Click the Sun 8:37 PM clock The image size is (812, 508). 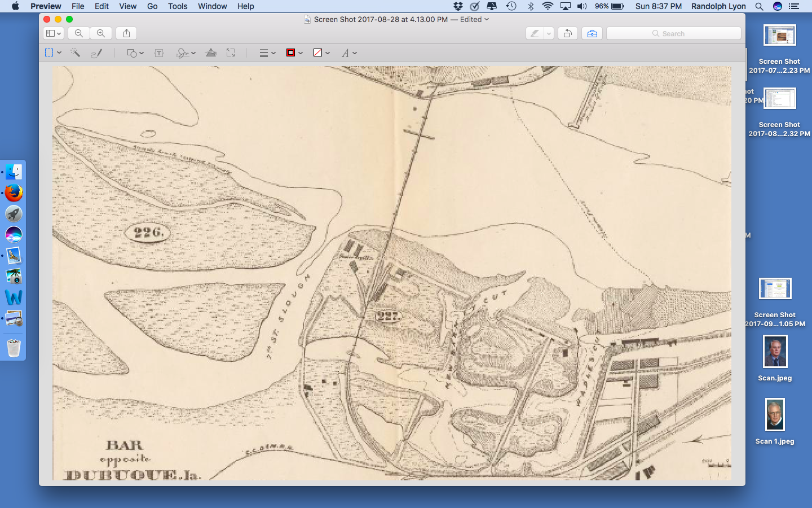pyautogui.click(x=658, y=6)
